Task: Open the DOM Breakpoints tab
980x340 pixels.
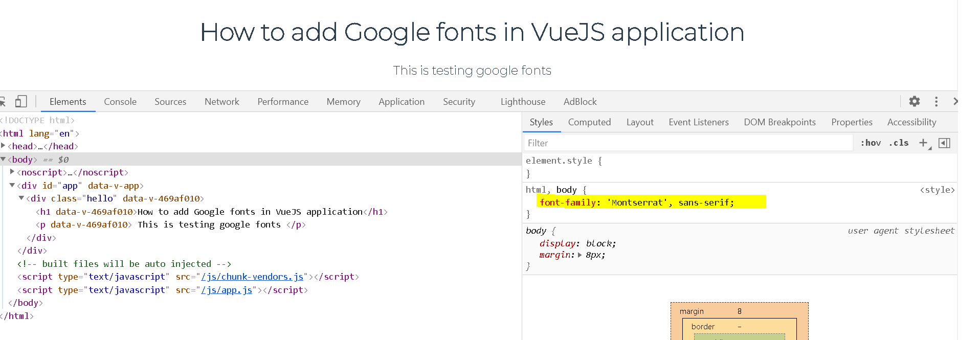Action: click(779, 122)
